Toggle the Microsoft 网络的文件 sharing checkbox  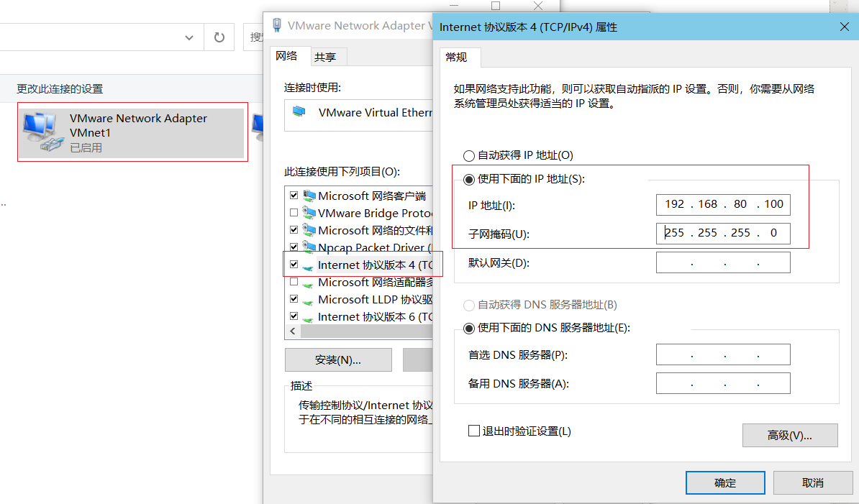294,230
